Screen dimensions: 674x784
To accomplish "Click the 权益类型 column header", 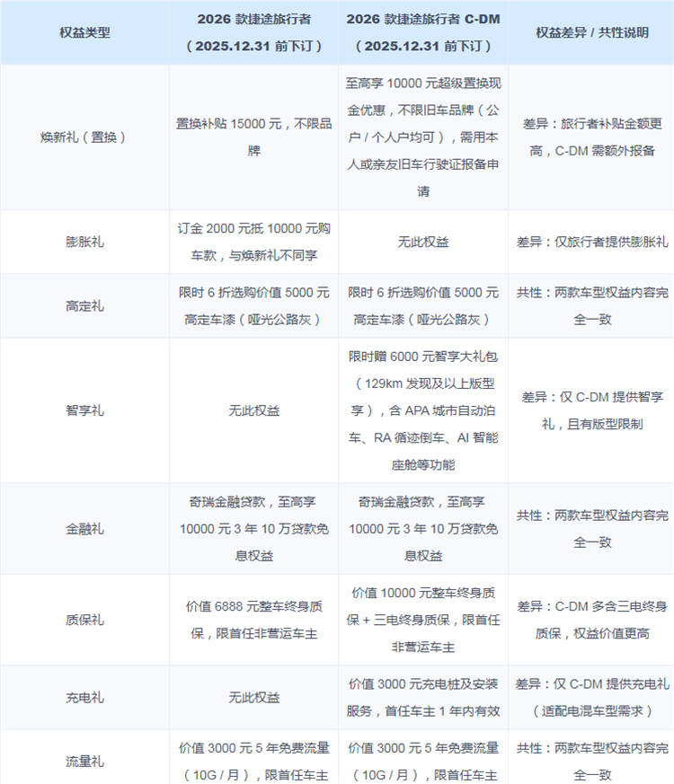I will [84, 32].
